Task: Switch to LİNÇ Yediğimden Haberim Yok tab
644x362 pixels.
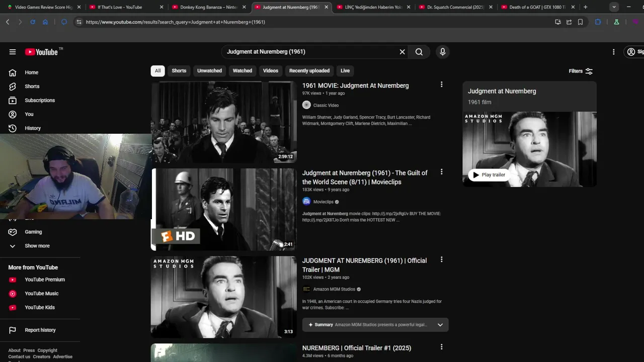Action: click(374, 7)
